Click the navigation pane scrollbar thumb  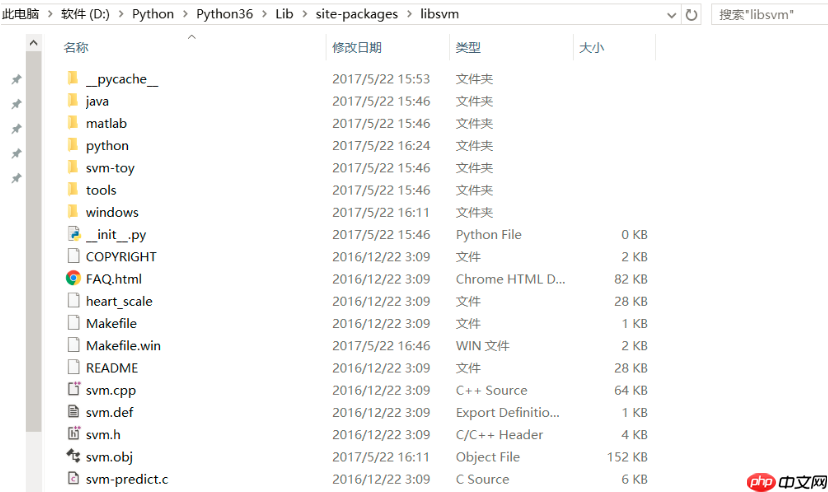point(33,242)
